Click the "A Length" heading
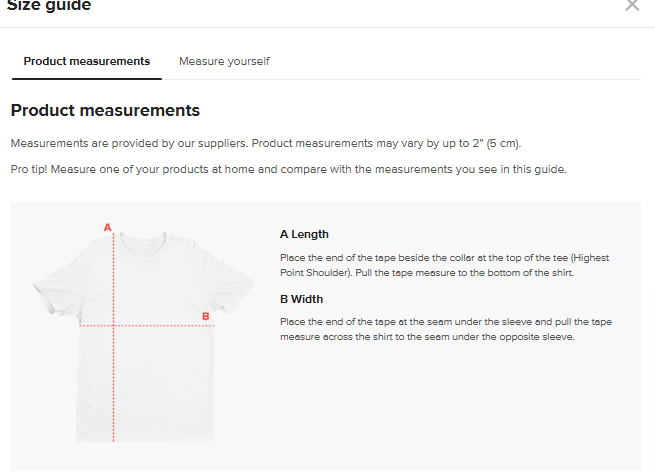 [304, 234]
